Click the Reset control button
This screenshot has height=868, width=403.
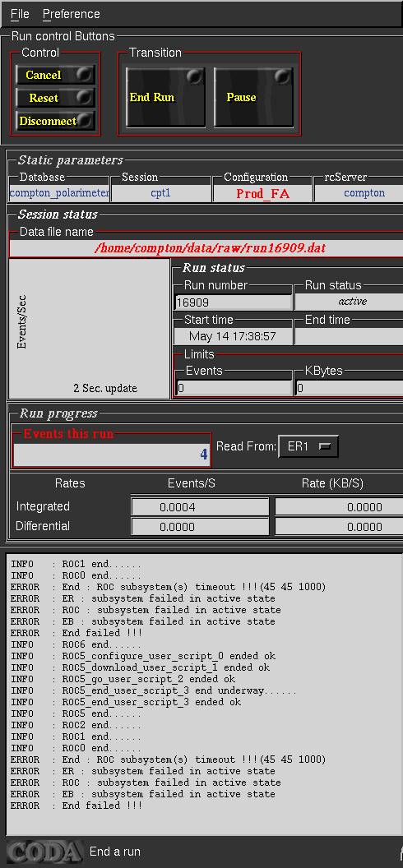click(x=55, y=98)
